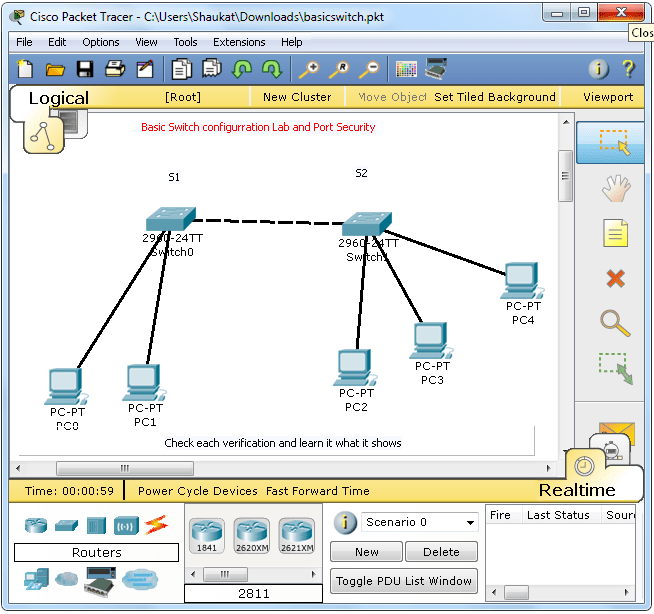Open the Scenario 0 dropdown

pos(420,522)
